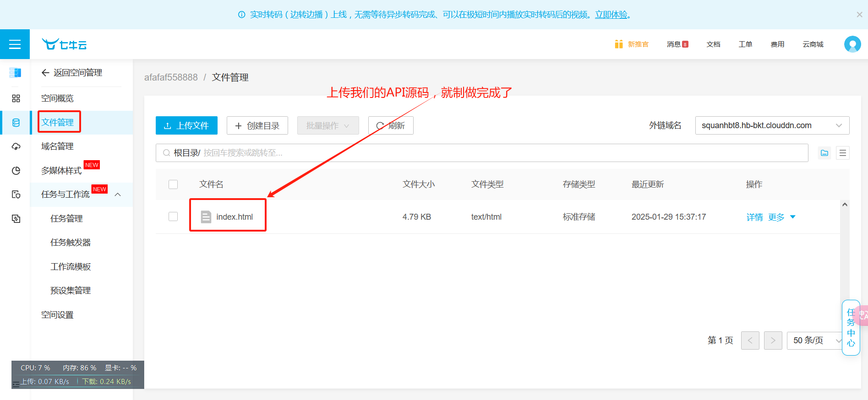Switch to list view icon
Viewport: 868px width, 400px height.
[843, 153]
